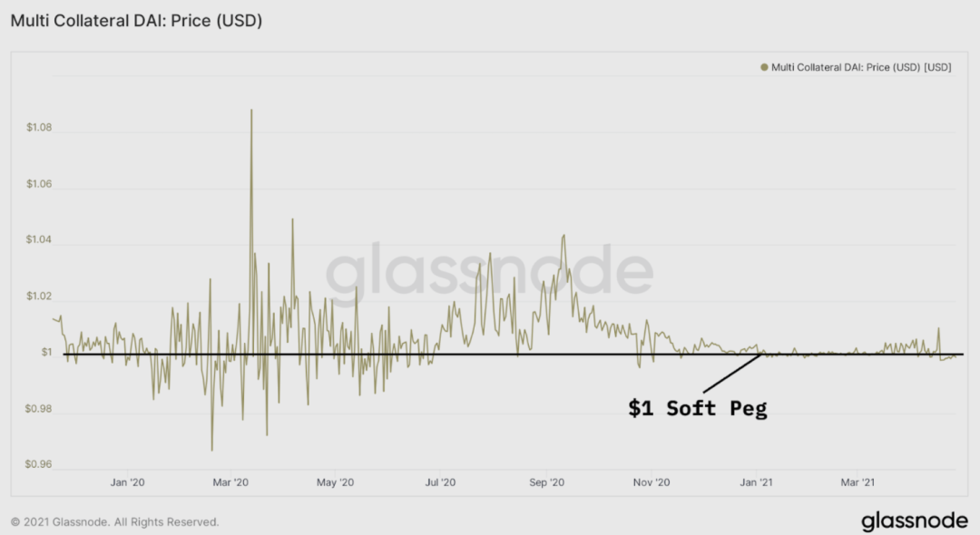Select the Jan '20 x-axis tick
This screenshot has width=980, height=535.
tap(128, 482)
